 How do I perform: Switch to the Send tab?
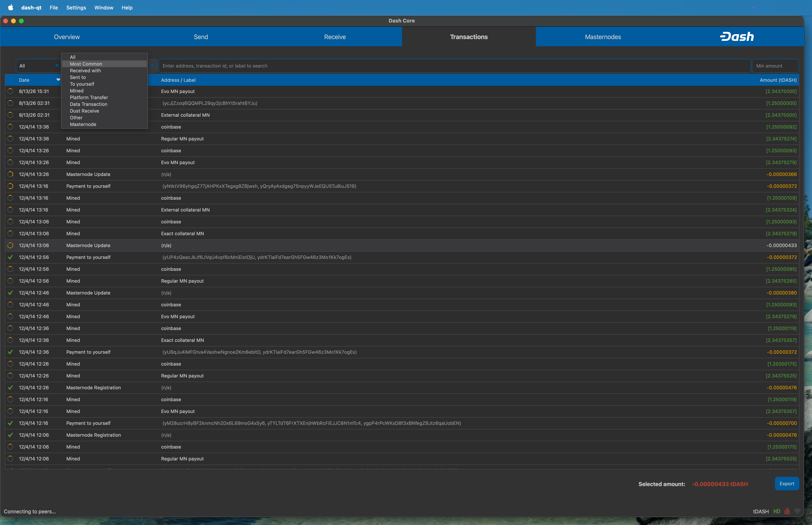201,37
